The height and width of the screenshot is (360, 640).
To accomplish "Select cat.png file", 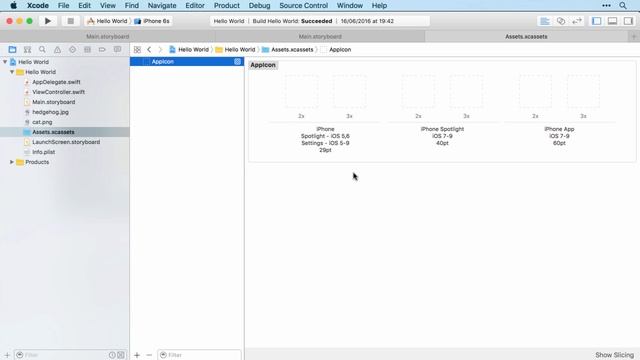I will (x=42, y=122).
